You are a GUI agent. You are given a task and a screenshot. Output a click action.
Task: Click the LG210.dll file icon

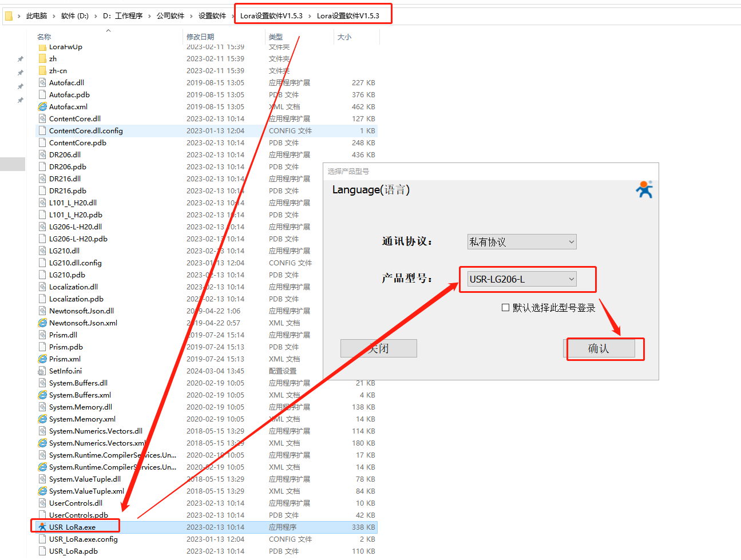[42, 251]
